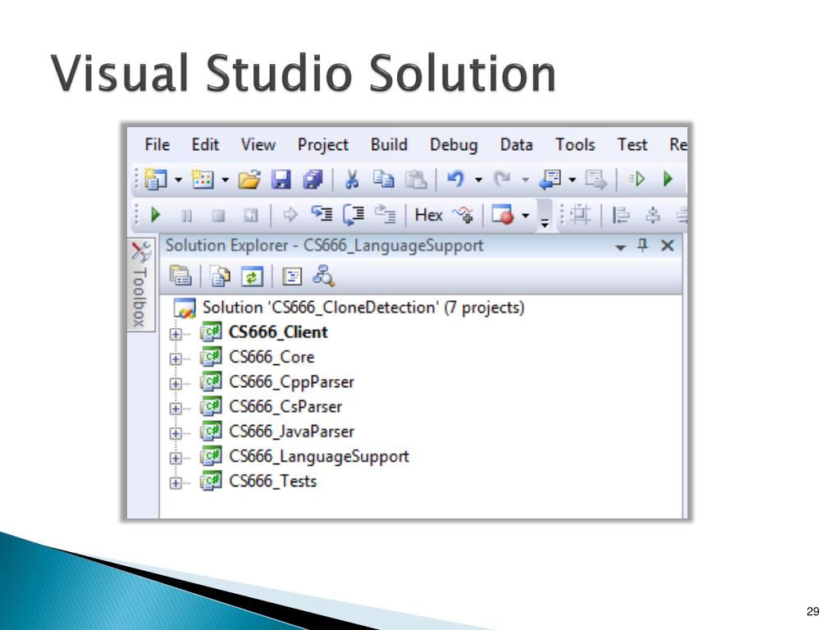840x630 pixels.
Task: Click Refresh icon in Solution Explorer toolbar
Action: 252,276
